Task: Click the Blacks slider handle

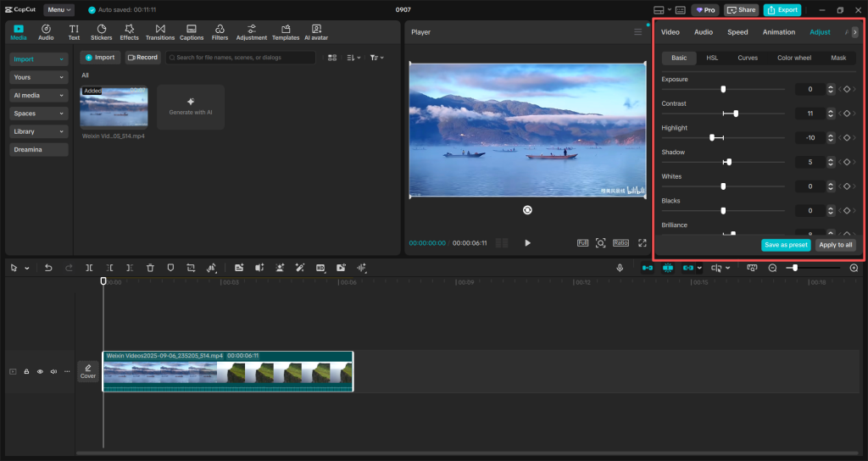Action: point(723,211)
